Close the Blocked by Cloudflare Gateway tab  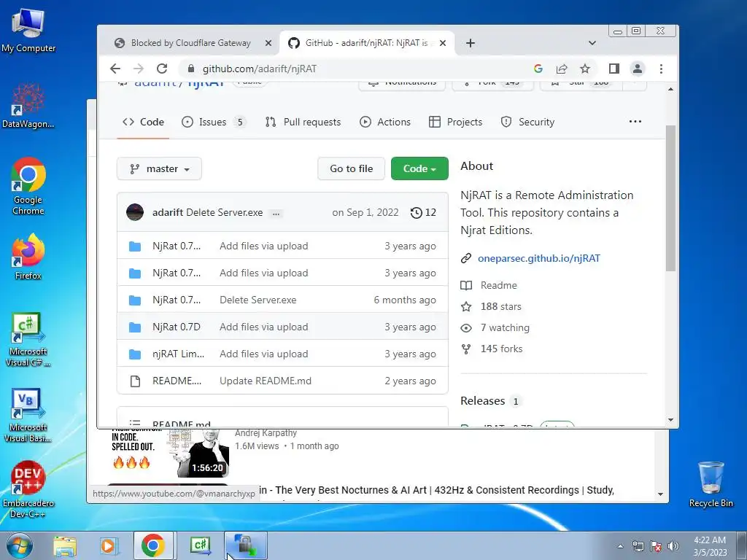pyautogui.click(x=268, y=43)
